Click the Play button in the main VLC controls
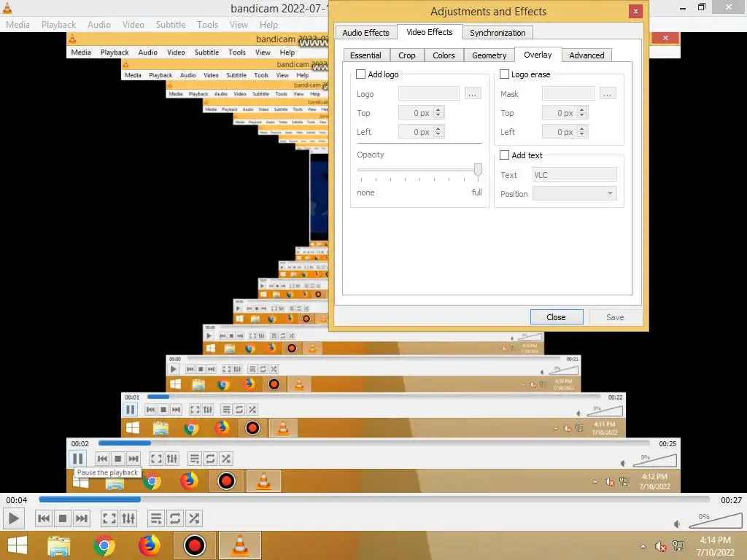This screenshot has width=747, height=560. tap(13, 518)
